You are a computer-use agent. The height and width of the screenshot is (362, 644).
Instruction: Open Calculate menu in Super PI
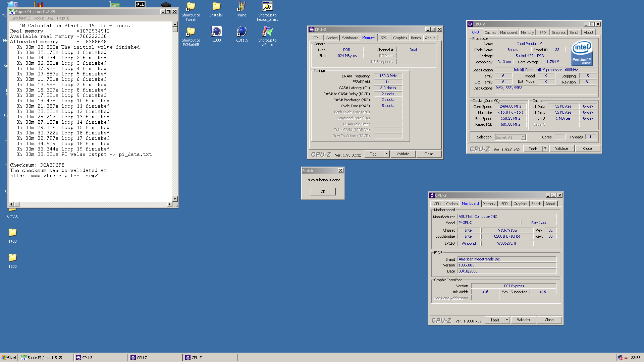point(20,18)
